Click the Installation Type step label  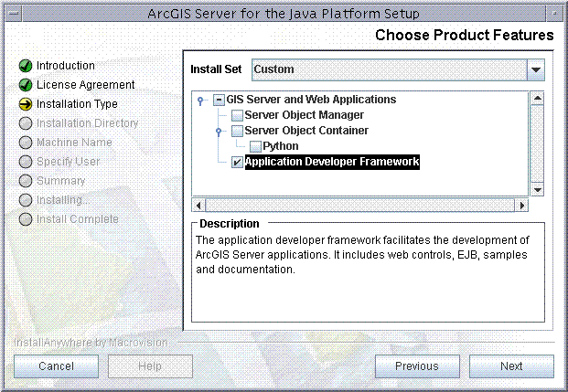pyautogui.click(x=77, y=104)
